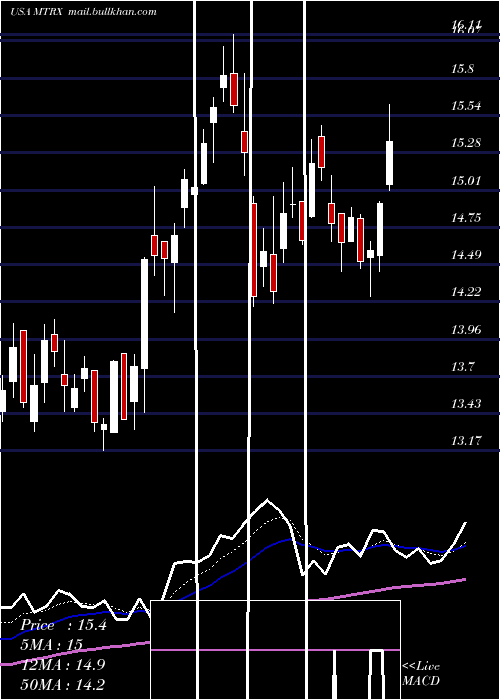This screenshot has width=500, height=700.
Task: Click the '12MA : 14.9' legend entry
Action: (x=63, y=665)
